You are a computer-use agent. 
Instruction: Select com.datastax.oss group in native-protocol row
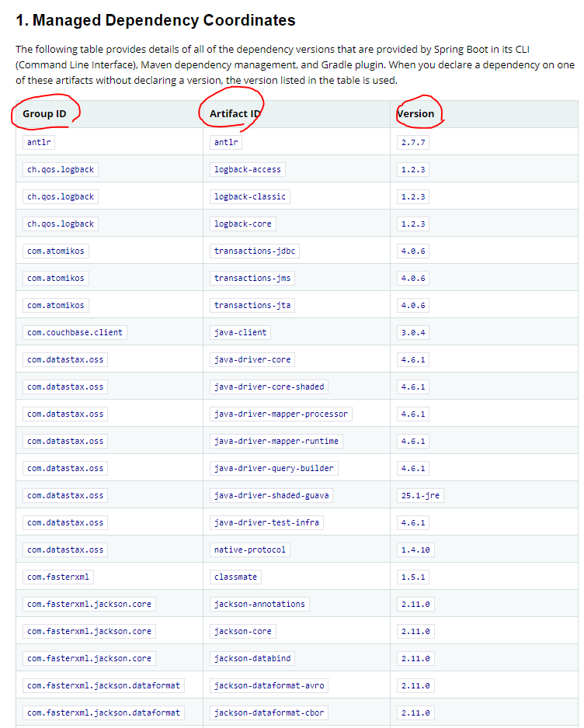click(x=65, y=549)
